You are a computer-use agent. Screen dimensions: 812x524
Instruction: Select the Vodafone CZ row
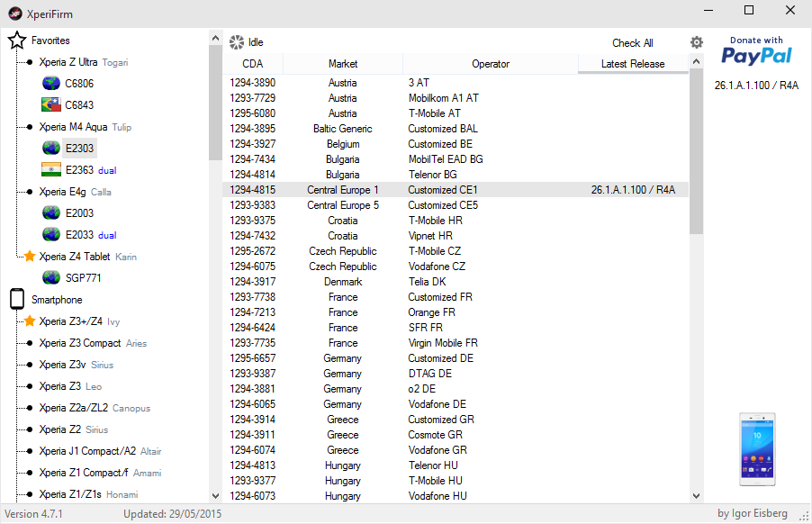(x=456, y=267)
